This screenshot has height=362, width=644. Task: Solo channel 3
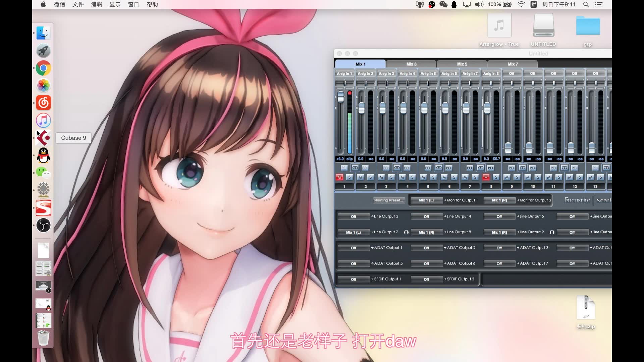[391, 177]
